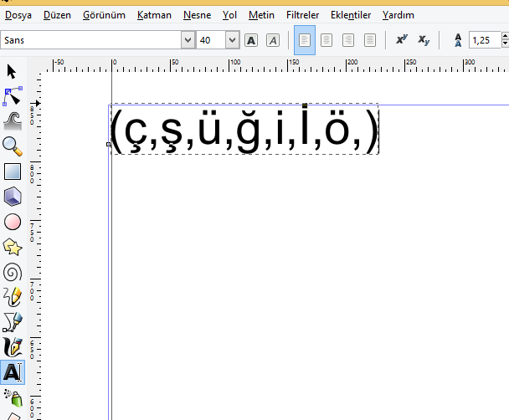
Task: Toggle bold text formatting
Action: point(251,40)
